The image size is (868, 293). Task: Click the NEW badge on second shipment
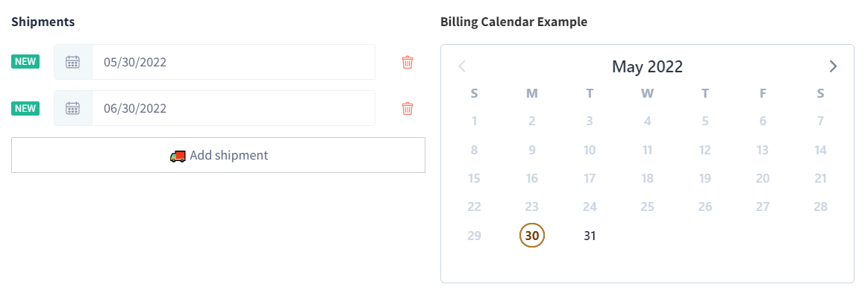point(25,108)
